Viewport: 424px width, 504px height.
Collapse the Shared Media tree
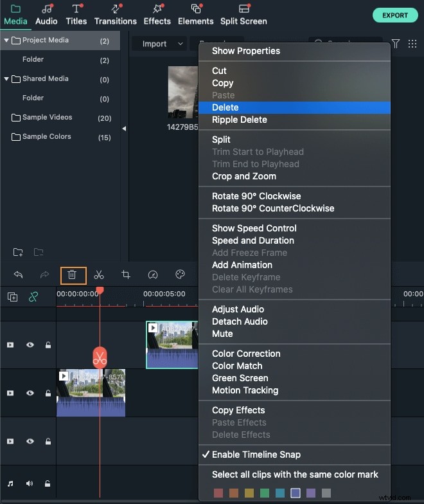point(6,78)
